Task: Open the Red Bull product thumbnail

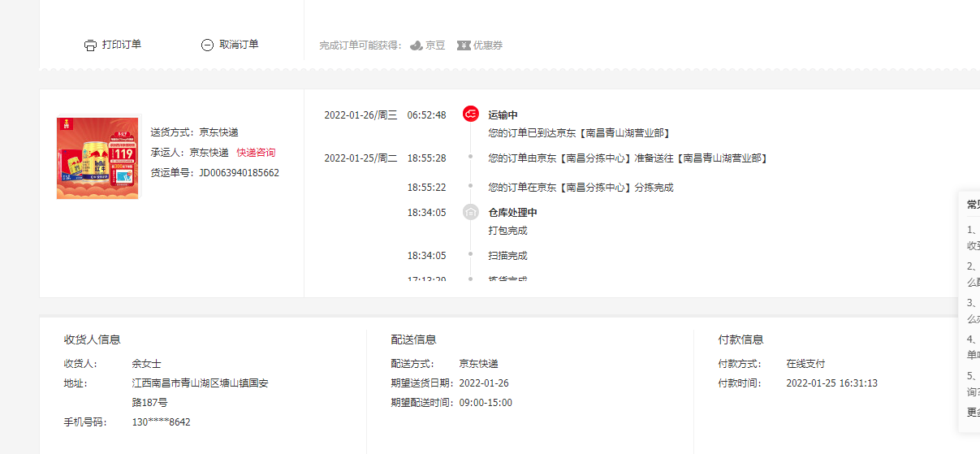Action: 97,158
